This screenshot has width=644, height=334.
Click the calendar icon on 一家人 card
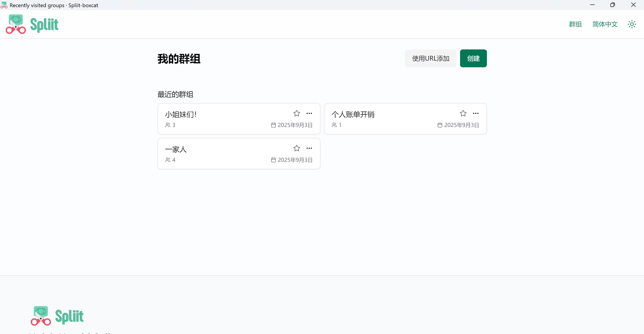[x=273, y=160]
